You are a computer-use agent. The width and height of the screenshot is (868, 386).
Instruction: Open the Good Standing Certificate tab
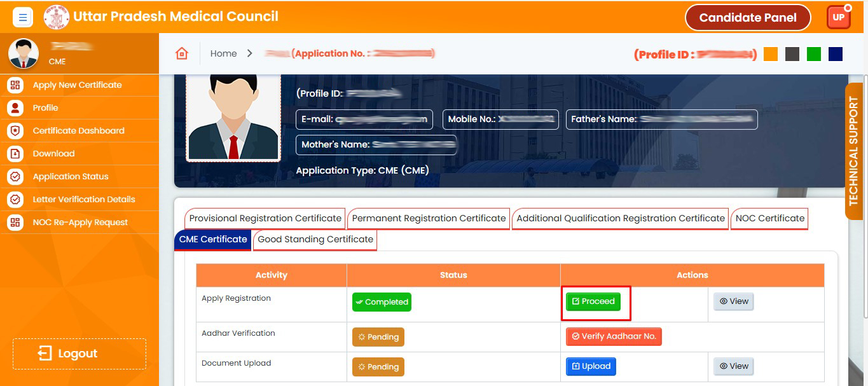pos(315,240)
